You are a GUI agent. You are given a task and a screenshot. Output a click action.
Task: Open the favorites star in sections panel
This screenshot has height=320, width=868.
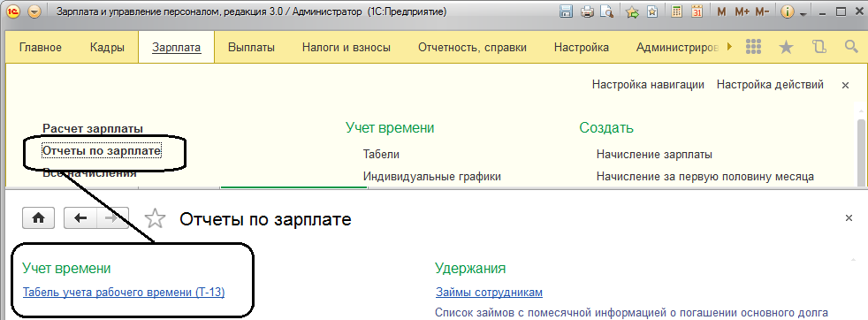[786, 48]
